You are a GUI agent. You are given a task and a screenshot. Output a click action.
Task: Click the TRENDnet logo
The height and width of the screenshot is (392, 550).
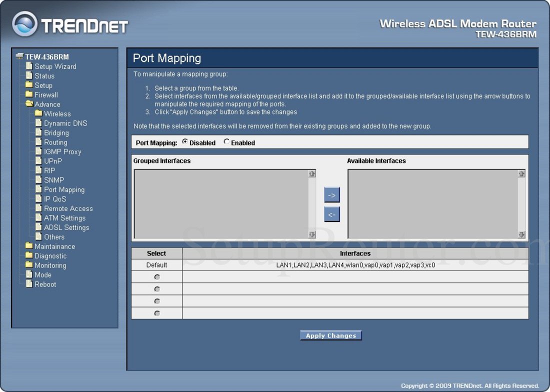70,24
